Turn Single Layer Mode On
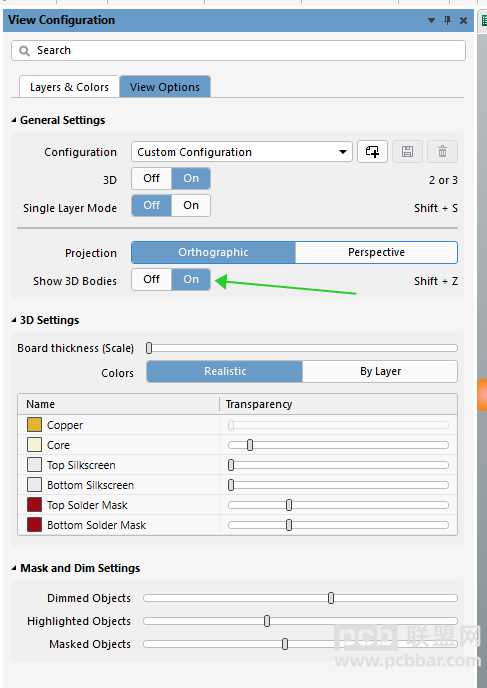 pyautogui.click(x=191, y=205)
